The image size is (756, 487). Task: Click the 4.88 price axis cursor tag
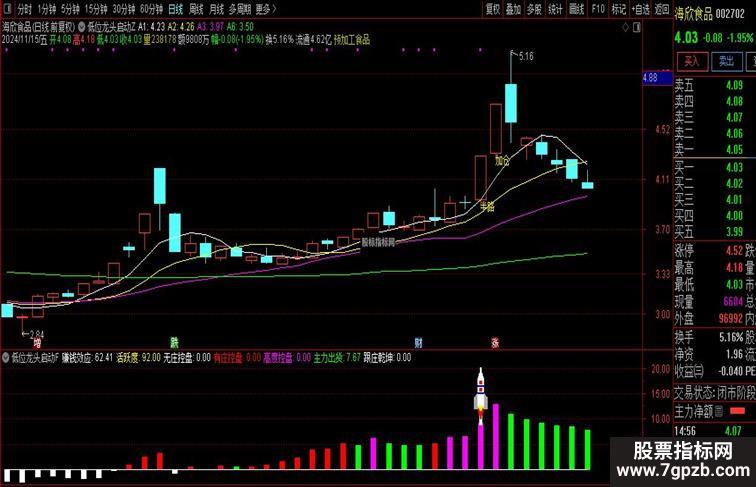(x=657, y=78)
